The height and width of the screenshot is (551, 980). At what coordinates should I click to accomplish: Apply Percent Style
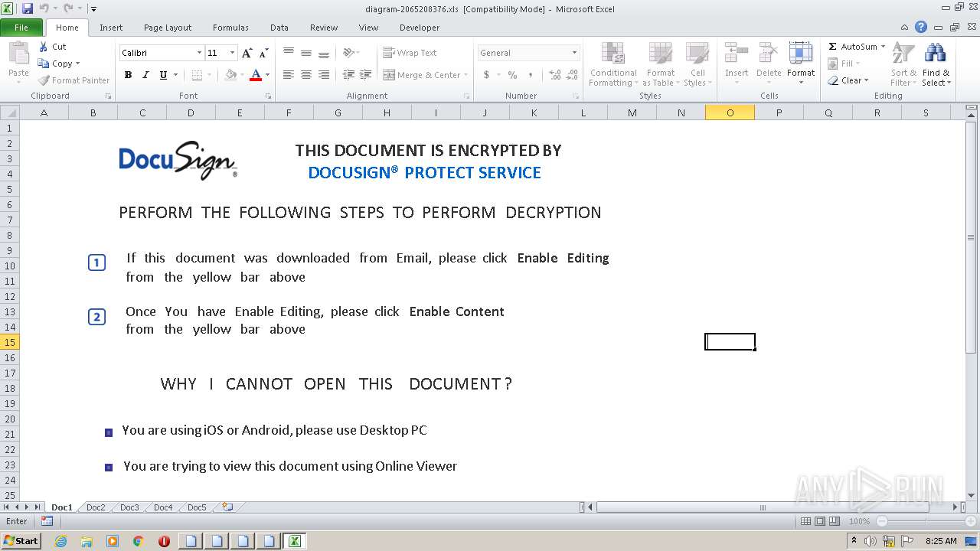point(512,75)
